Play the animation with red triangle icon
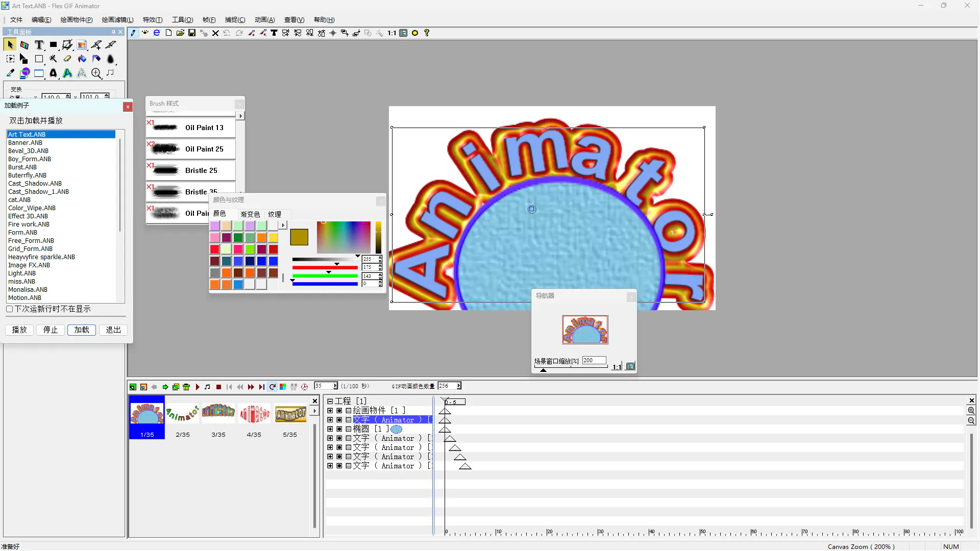Image resolution: width=980 pixels, height=551 pixels. click(198, 387)
